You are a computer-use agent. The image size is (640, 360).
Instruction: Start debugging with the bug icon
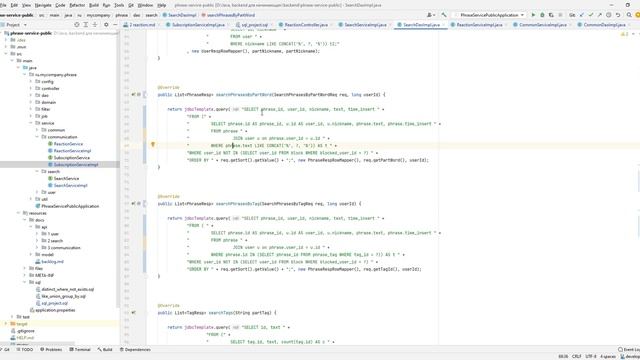coord(542,15)
